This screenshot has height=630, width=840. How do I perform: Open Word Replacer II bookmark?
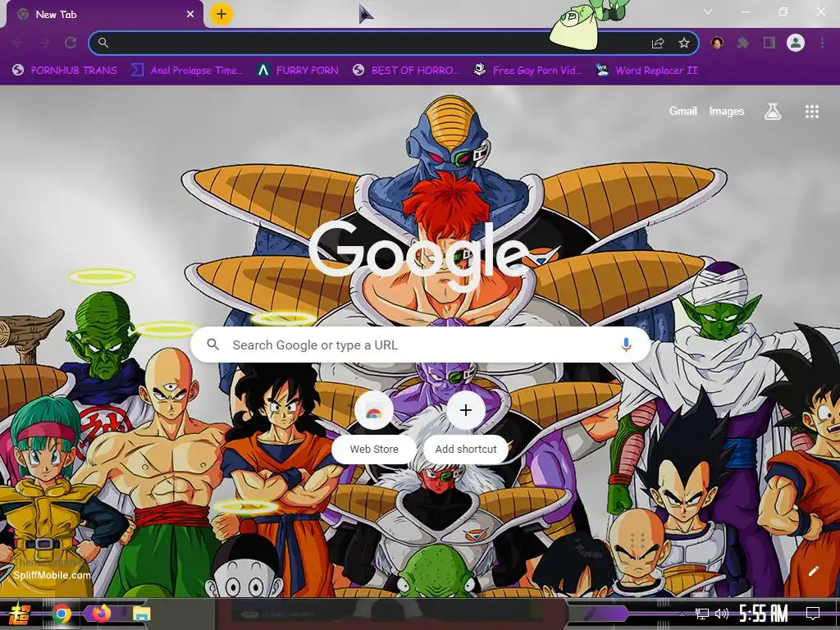click(646, 71)
